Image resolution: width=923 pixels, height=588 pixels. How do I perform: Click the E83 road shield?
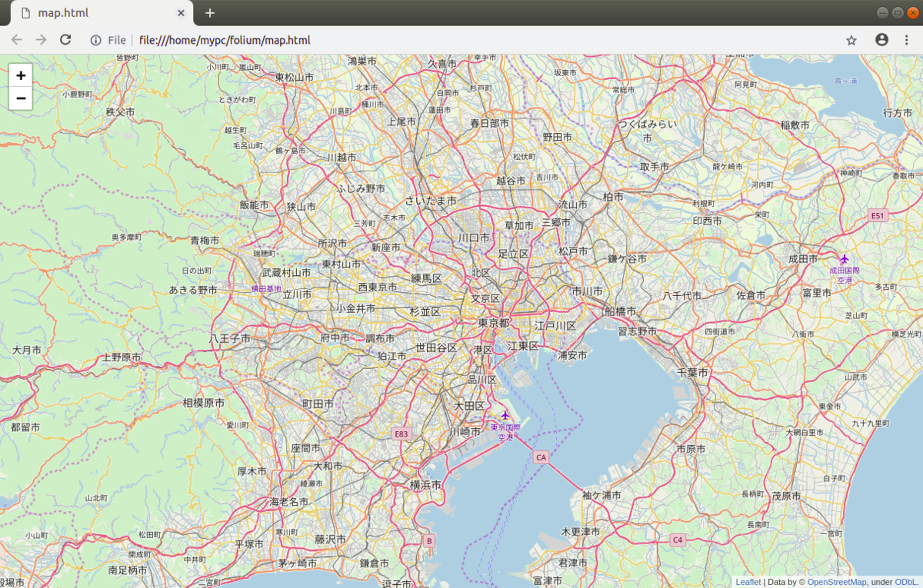pyautogui.click(x=401, y=434)
